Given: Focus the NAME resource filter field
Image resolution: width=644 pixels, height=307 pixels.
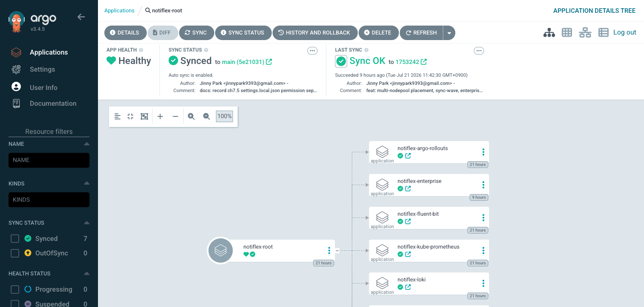Looking at the screenshot, I should (x=49, y=160).
